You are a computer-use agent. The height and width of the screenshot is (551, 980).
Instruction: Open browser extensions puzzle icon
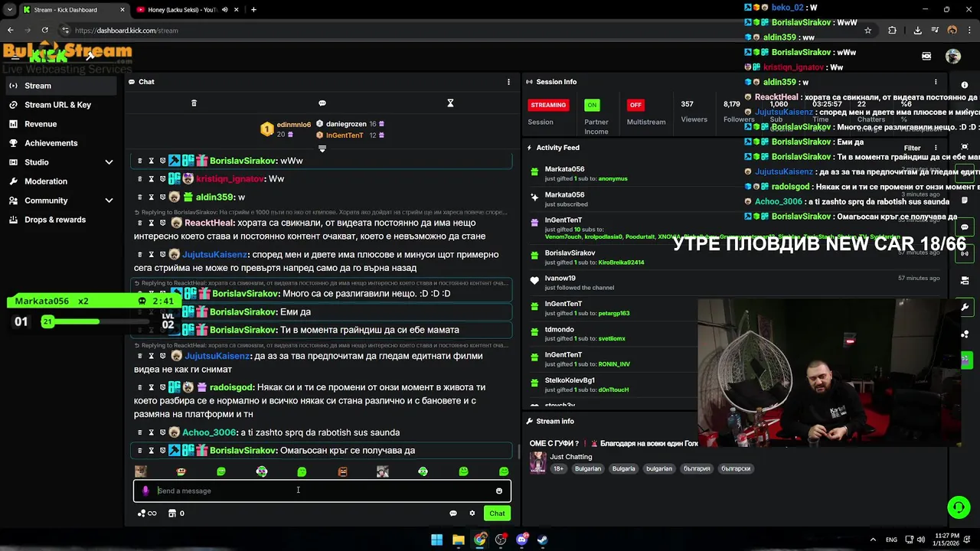coord(892,31)
